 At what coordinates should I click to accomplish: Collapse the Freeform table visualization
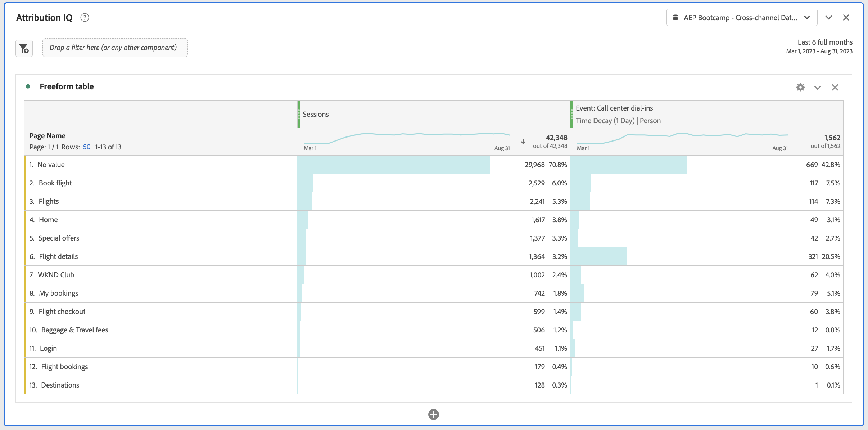(818, 88)
